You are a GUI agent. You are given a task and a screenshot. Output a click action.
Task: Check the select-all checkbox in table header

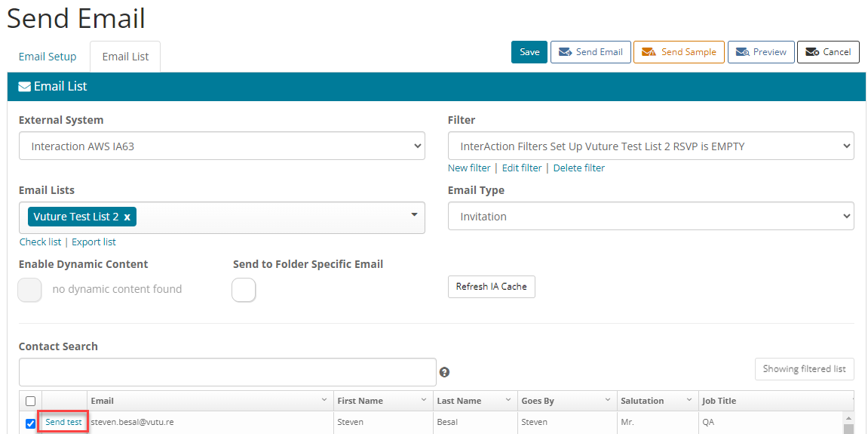[x=30, y=401]
